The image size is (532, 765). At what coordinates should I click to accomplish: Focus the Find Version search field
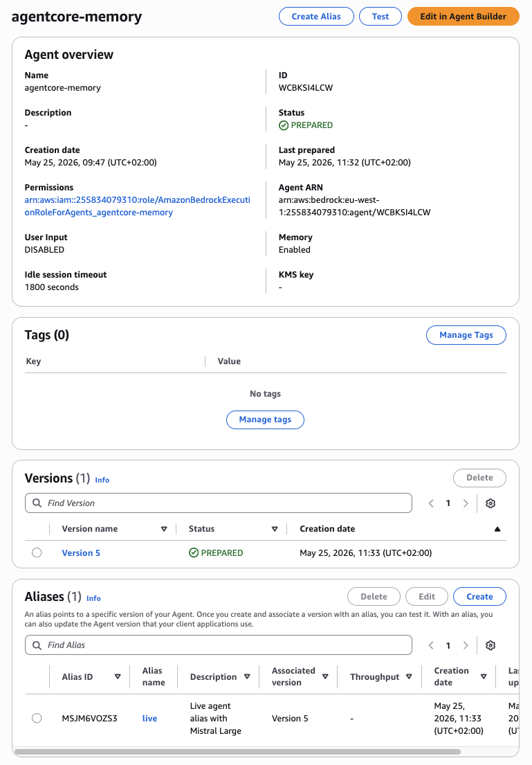(x=219, y=503)
